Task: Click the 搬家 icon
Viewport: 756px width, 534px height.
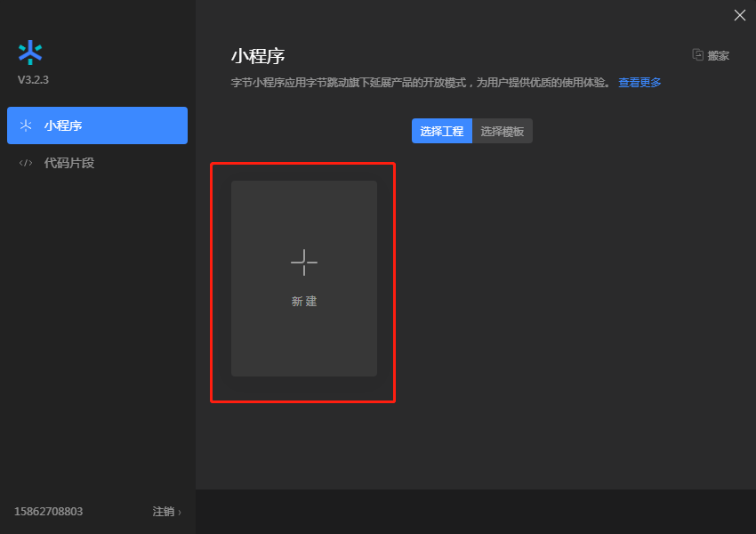Action: tap(697, 55)
